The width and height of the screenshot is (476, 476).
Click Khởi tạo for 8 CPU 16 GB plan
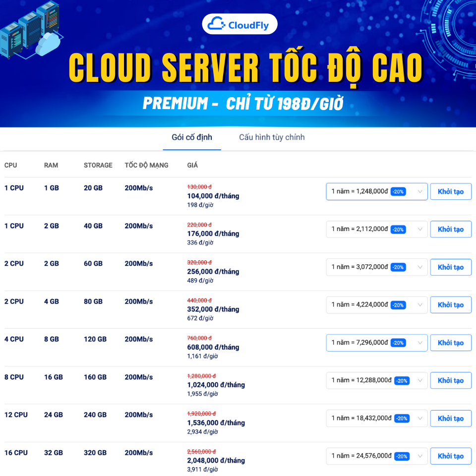pos(451,380)
